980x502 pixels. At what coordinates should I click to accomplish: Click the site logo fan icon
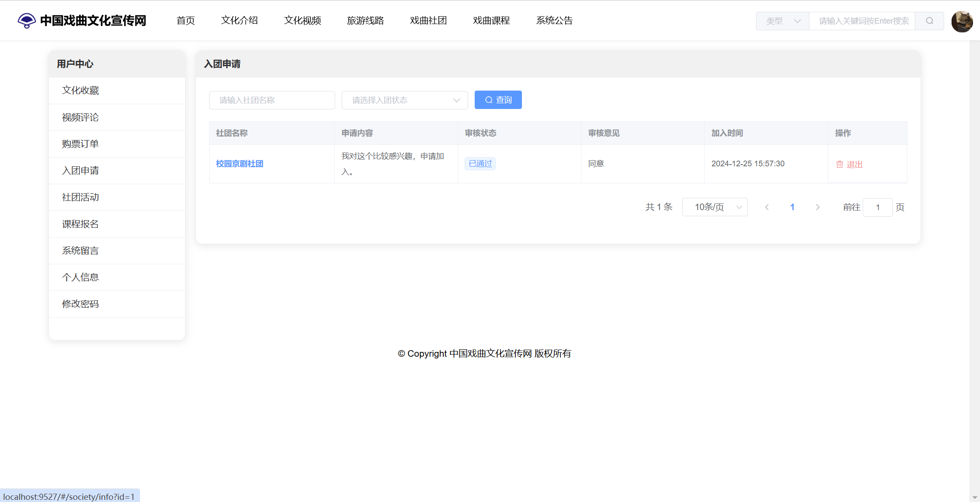coord(27,21)
